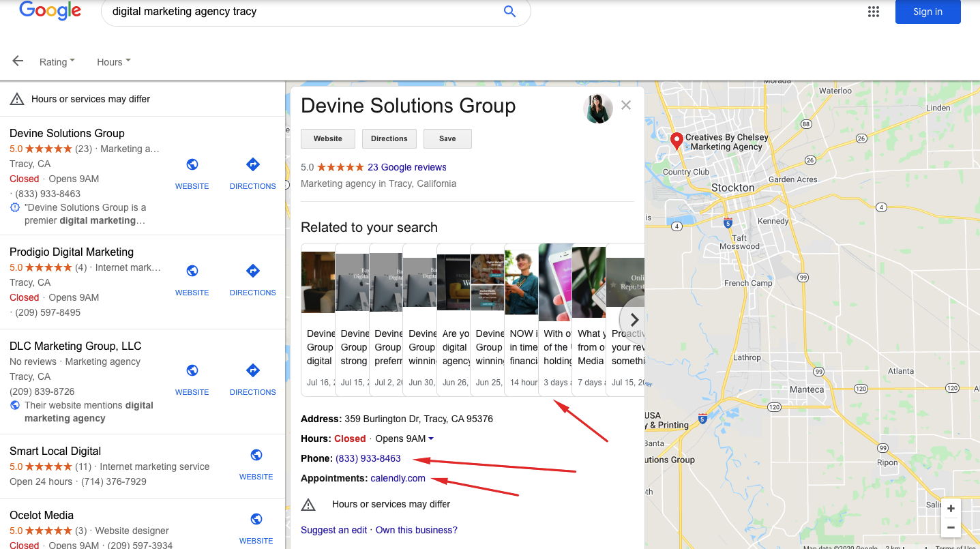Open DLC Marketing Group website globe icon
This screenshot has width=980, height=549.
click(192, 370)
